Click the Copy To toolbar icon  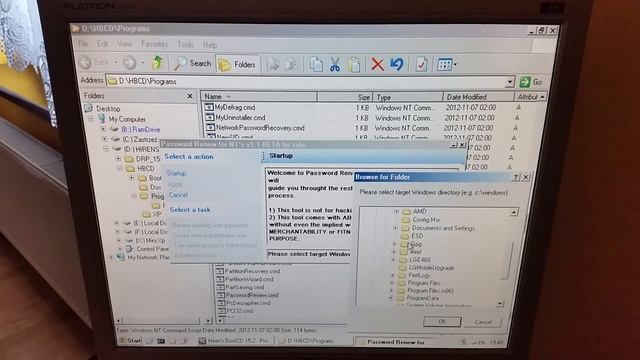[x=291, y=64]
